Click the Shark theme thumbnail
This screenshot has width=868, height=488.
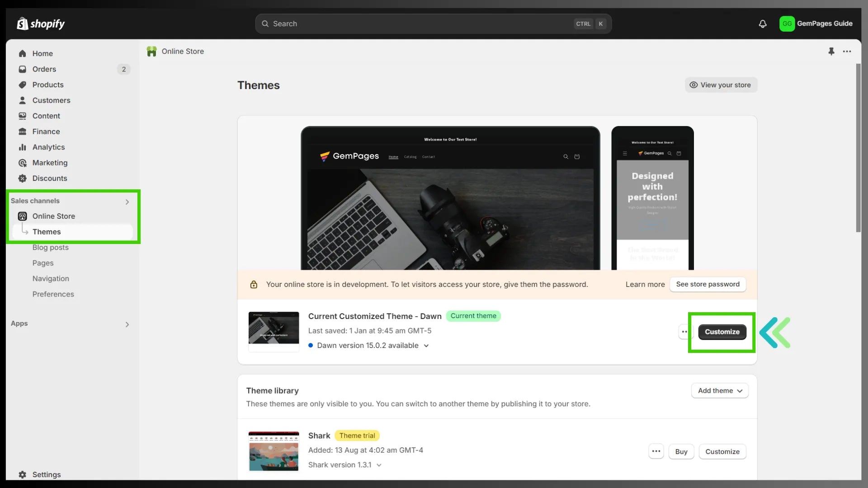[274, 451]
